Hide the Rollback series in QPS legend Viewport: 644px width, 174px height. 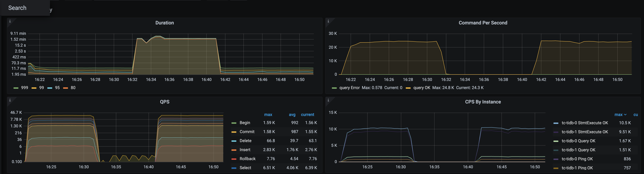pyautogui.click(x=247, y=159)
